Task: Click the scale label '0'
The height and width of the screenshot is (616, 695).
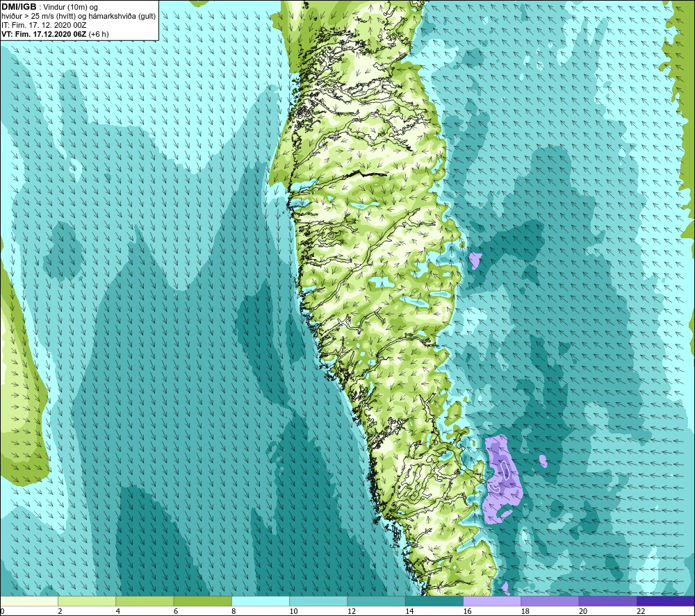Action: pyautogui.click(x=2, y=611)
